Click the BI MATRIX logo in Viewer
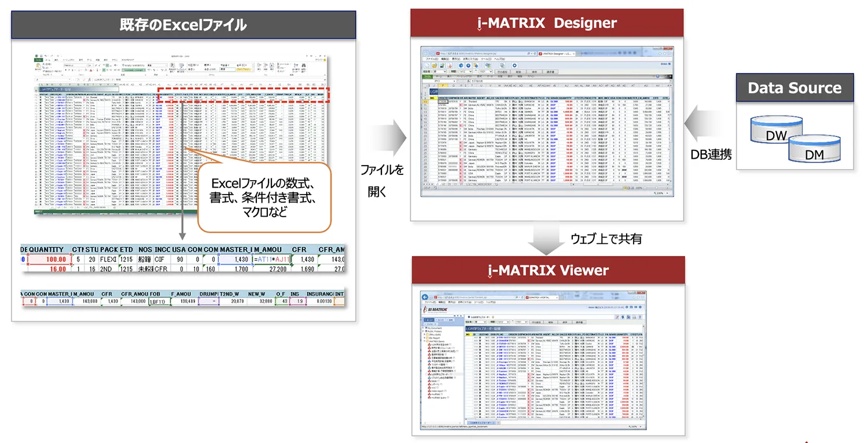 tap(435, 309)
